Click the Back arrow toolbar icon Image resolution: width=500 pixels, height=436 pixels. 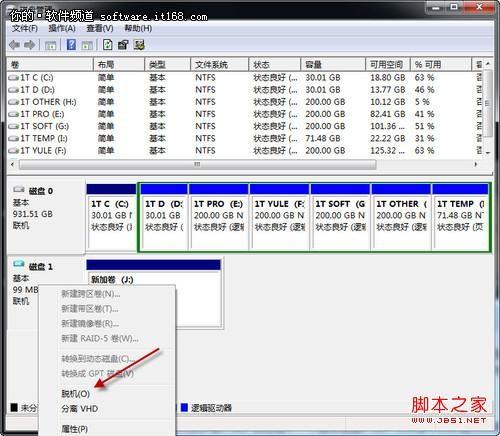14,45
